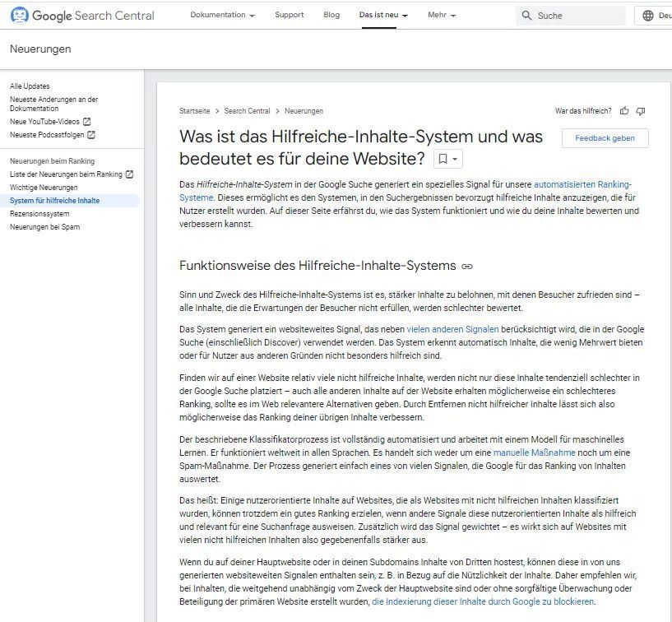Follow the automatisierten Ranking-Systeme link
This screenshot has height=622, width=672.
pyautogui.click(x=582, y=185)
